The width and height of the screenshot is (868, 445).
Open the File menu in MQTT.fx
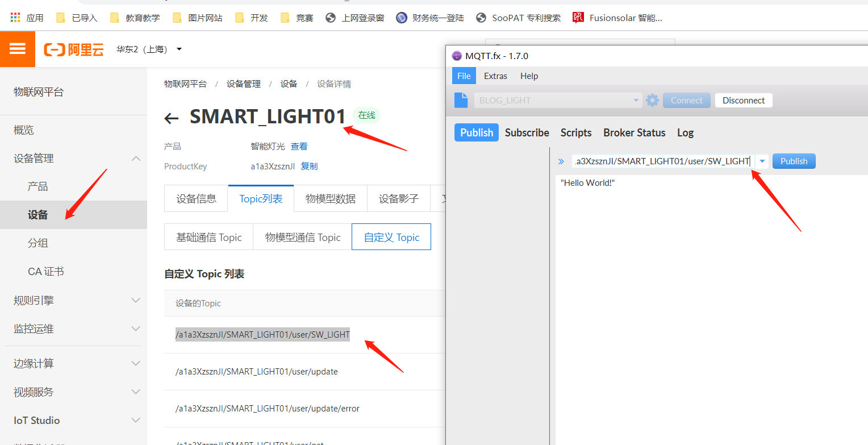click(x=464, y=76)
